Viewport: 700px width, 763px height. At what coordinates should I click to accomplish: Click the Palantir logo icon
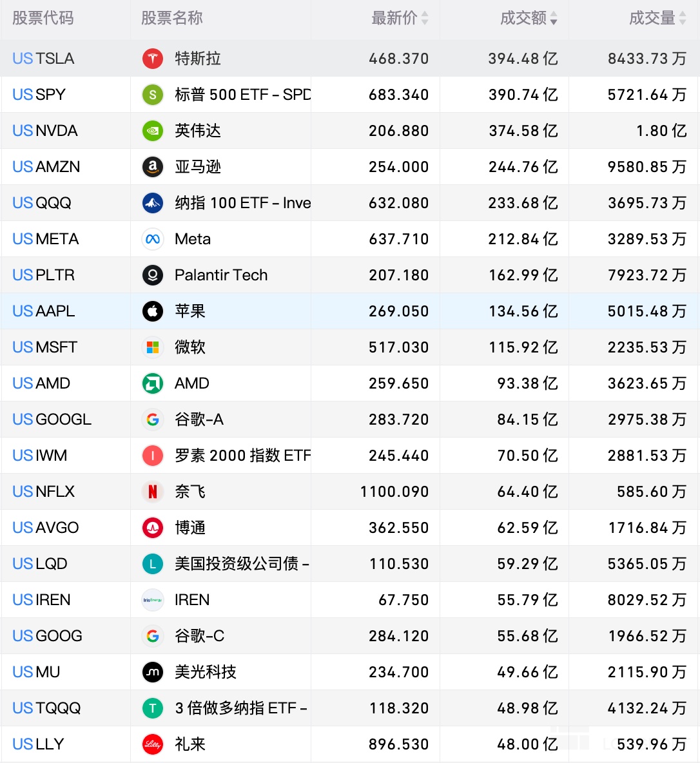click(153, 275)
